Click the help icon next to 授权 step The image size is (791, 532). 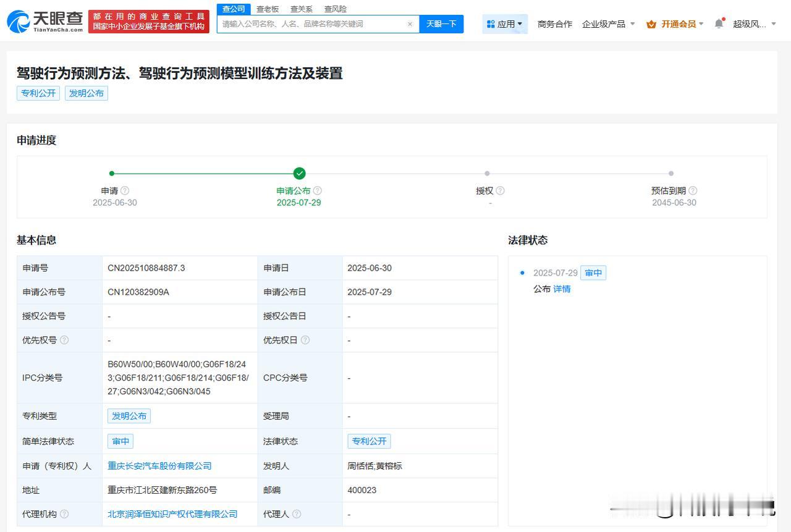[x=501, y=191]
